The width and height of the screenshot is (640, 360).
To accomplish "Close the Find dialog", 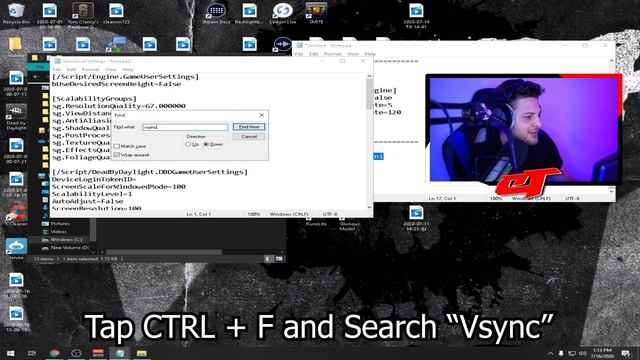I will point(262,115).
